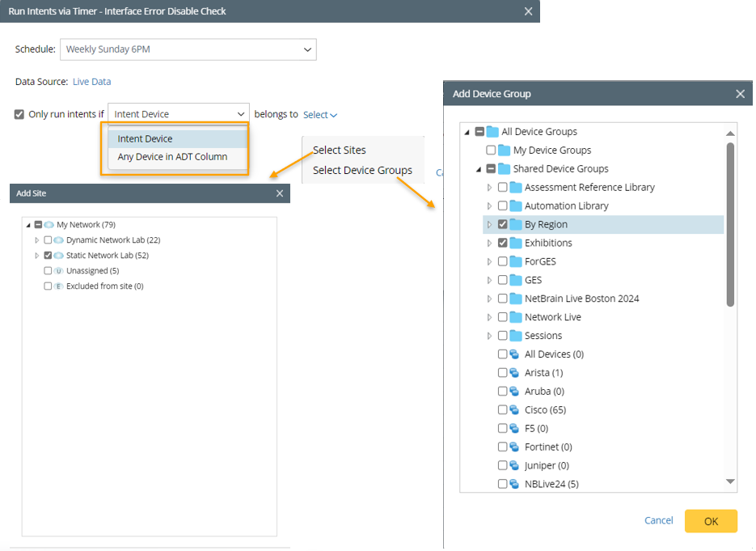Click the By Region folder icon

pos(515,225)
